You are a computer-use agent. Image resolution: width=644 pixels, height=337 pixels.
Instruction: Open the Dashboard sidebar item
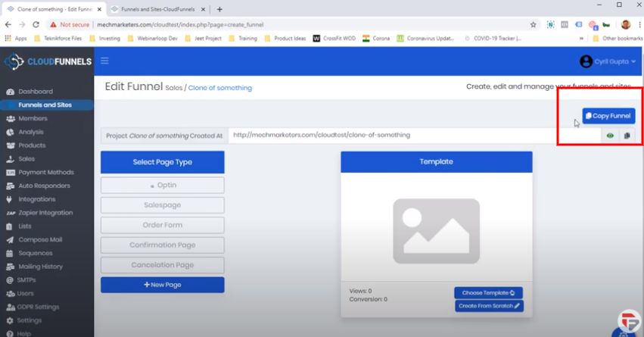(x=36, y=92)
